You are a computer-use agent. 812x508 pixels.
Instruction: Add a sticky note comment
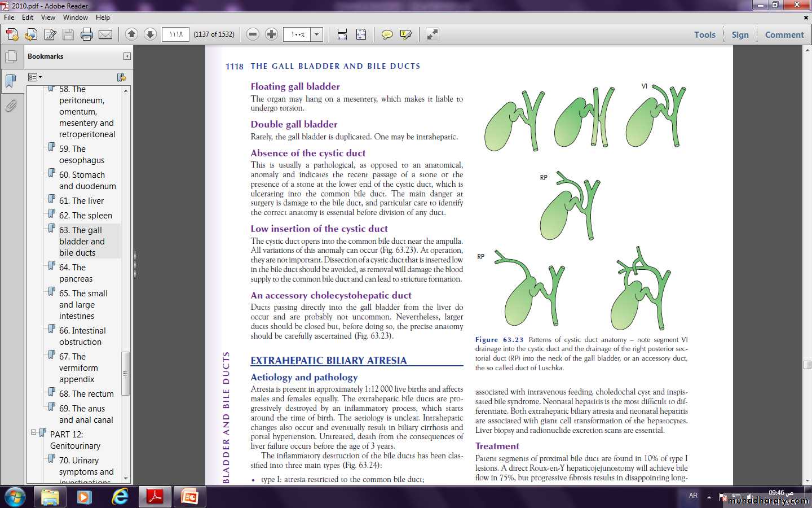(387, 34)
